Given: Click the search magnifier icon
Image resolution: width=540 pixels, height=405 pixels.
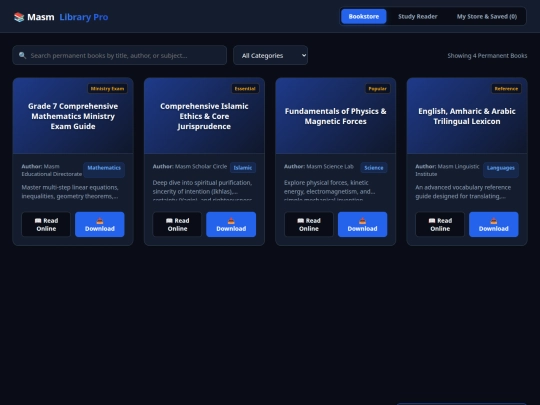Looking at the screenshot, I should (22, 55).
